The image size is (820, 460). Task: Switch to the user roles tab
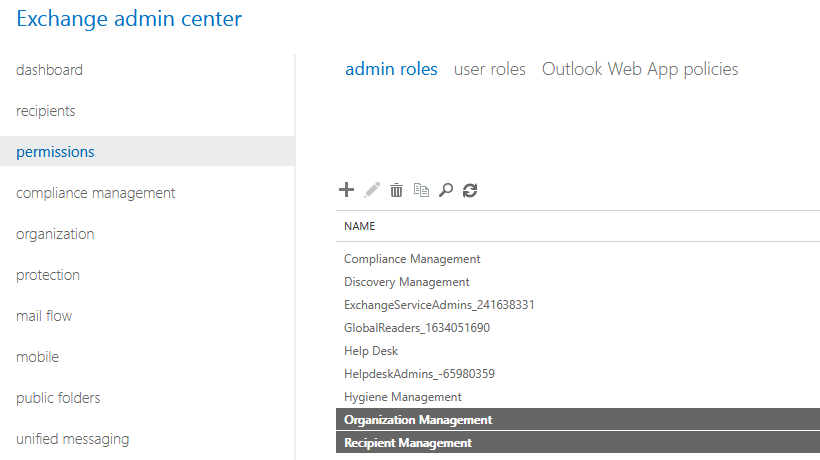[x=489, y=69]
